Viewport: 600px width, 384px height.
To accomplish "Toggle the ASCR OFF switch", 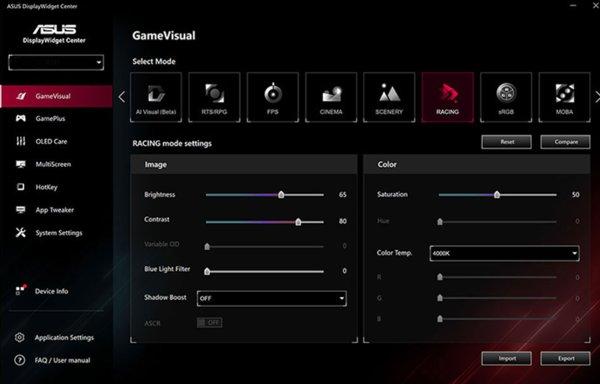I will click(209, 323).
